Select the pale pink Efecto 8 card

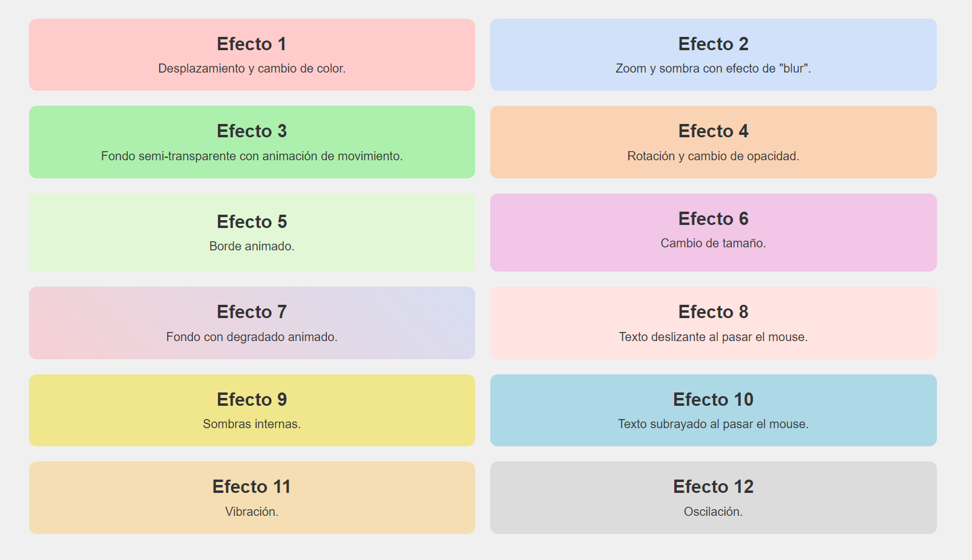click(x=714, y=323)
